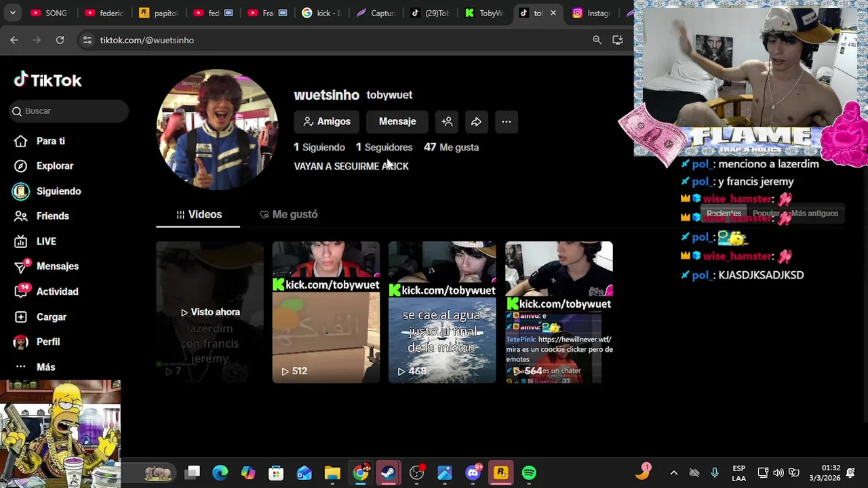Switch to the SONG YouTube tab

pos(50,13)
